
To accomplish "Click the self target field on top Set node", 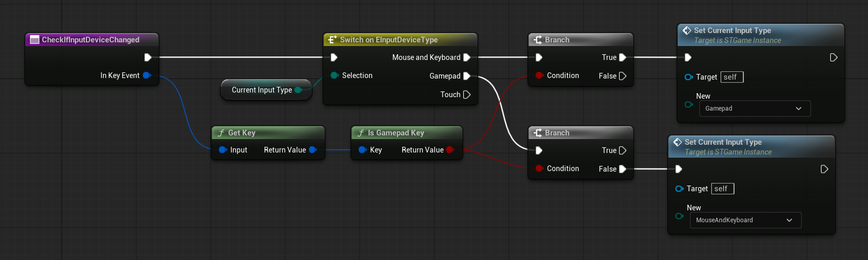I will [732, 77].
